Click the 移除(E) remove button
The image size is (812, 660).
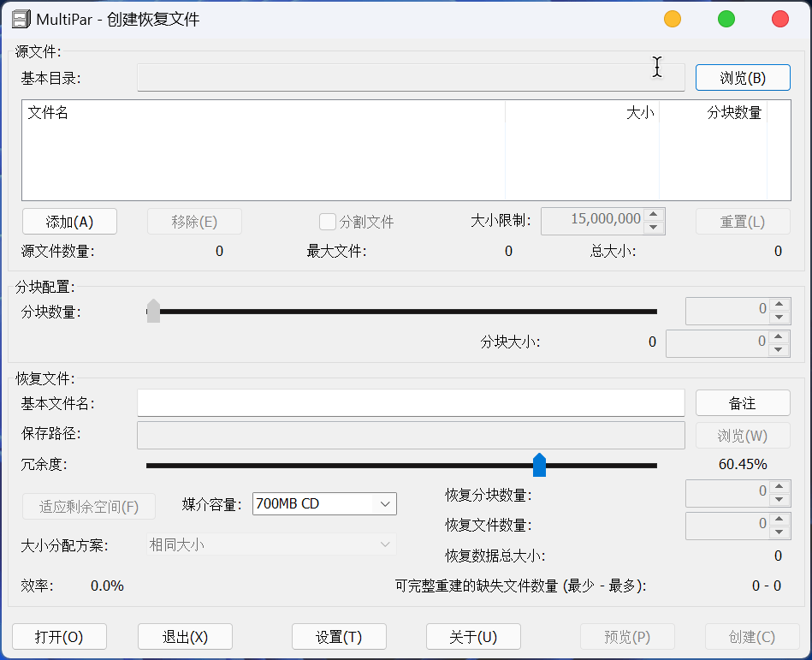pyautogui.click(x=194, y=222)
